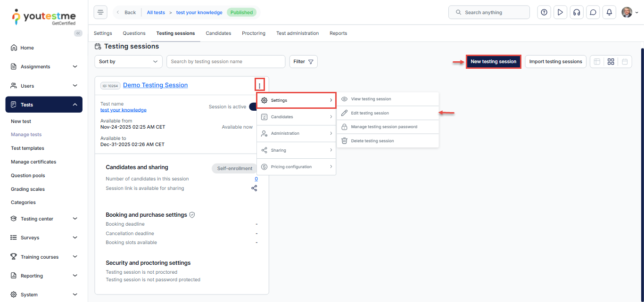Open the Sort by dropdown
Viewport: 644px width, 302px height.
(128, 62)
